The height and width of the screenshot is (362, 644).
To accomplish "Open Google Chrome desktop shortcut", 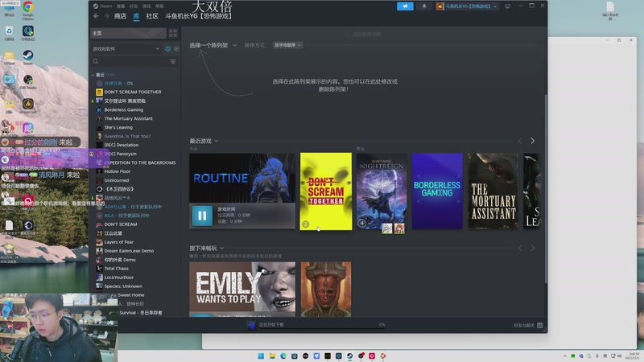I will 28,10.
